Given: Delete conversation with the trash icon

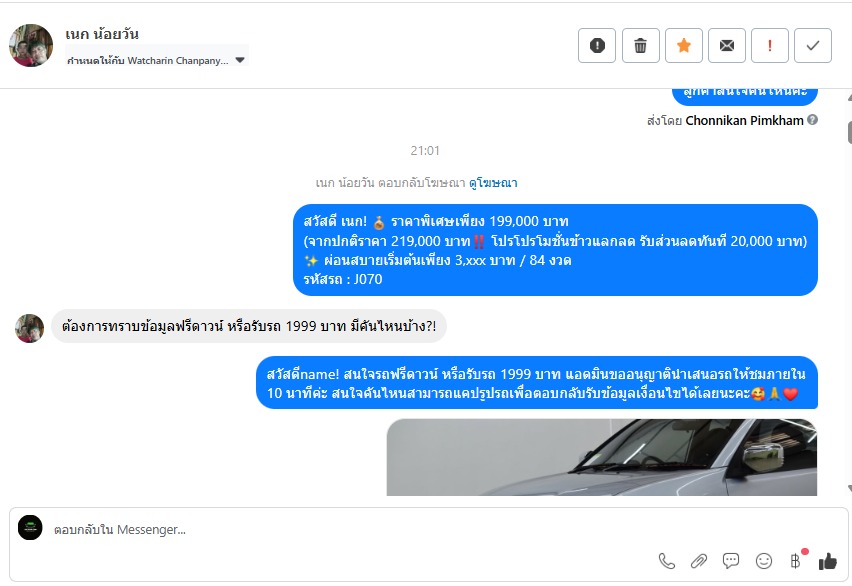Looking at the screenshot, I should (x=641, y=46).
